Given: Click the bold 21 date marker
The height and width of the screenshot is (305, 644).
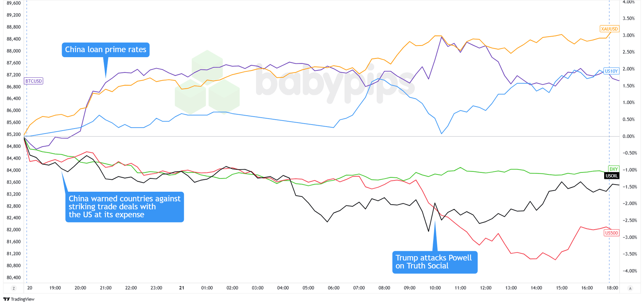Looking at the screenshot, I should tap(182, 288).
